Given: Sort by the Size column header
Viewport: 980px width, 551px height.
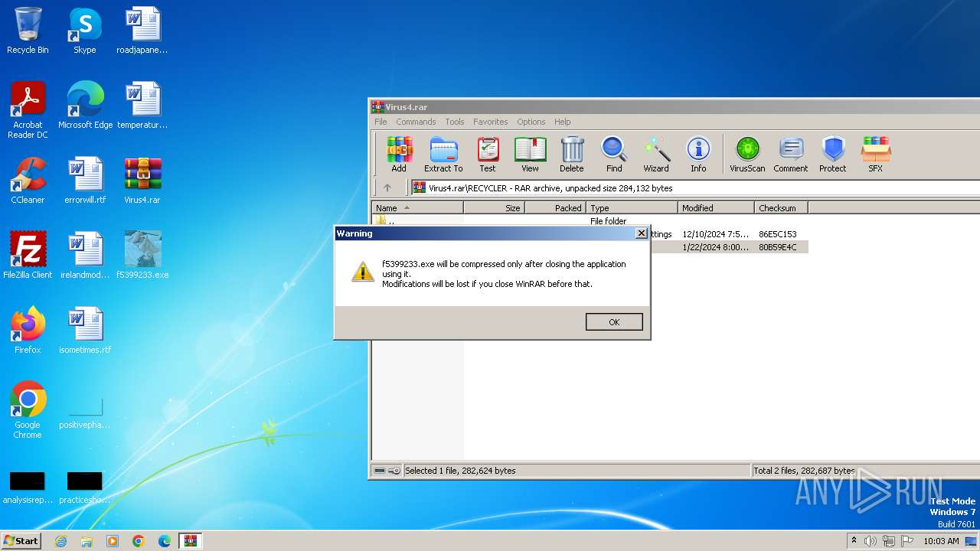Looking at the screenshot, I should (494, 207).
